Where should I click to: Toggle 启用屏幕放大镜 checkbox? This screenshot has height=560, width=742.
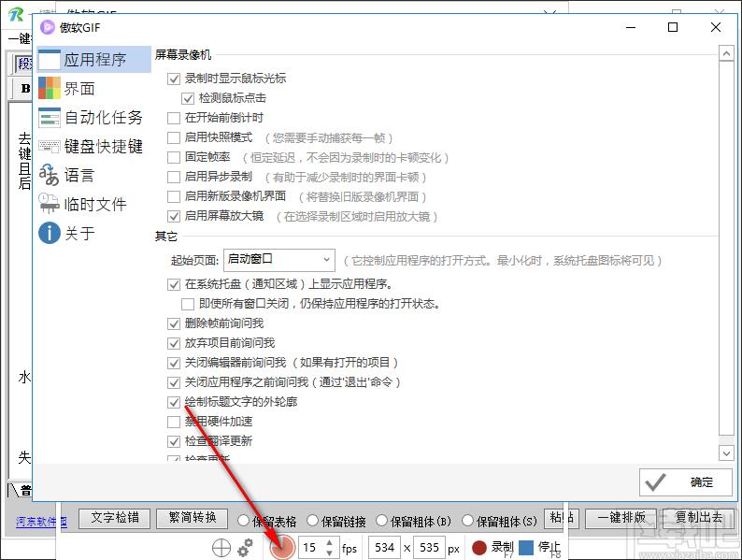coord(174,216)
